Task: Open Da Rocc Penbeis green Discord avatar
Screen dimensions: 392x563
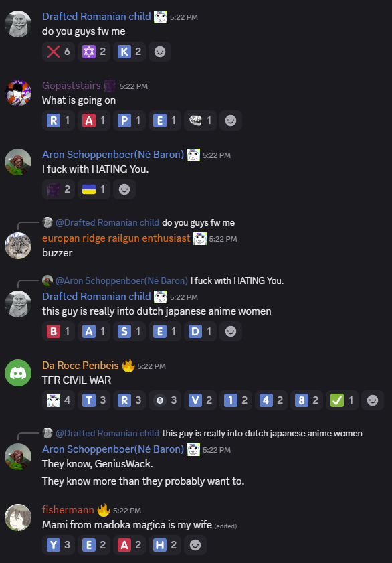Action: 18,373
